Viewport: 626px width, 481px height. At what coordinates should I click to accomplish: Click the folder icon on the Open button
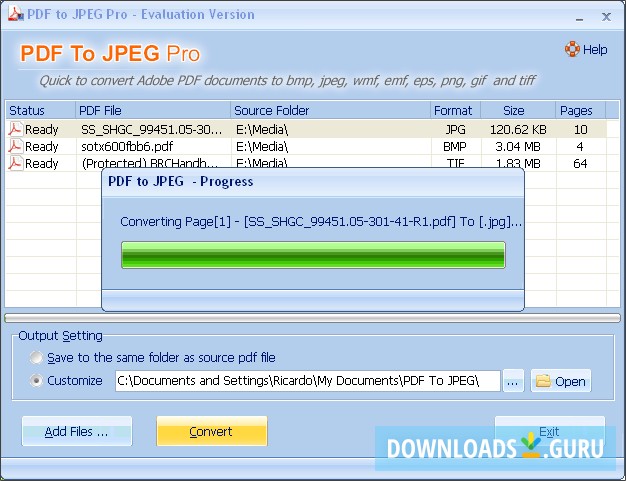click(543, 381)
